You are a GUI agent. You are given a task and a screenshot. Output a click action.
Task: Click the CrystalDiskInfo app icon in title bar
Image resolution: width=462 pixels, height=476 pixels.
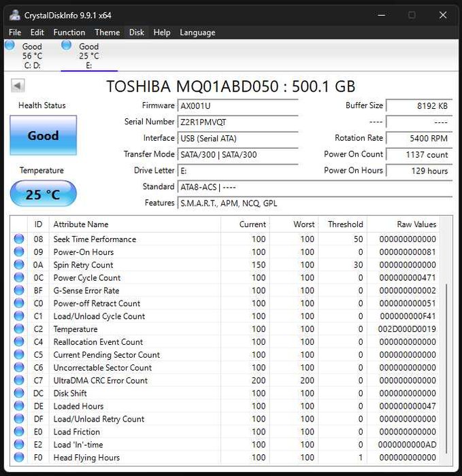click(x=14, y=15)
